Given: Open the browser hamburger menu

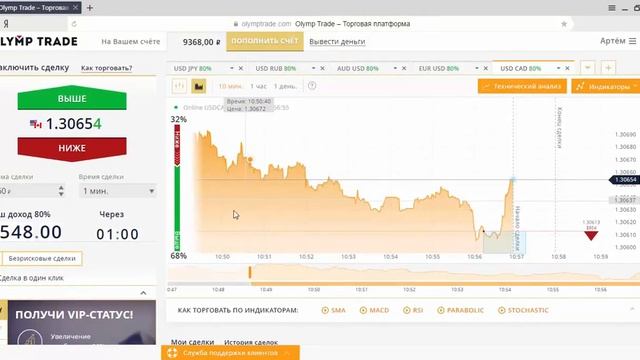Looking at the screenshot, I should click(611, 8).
